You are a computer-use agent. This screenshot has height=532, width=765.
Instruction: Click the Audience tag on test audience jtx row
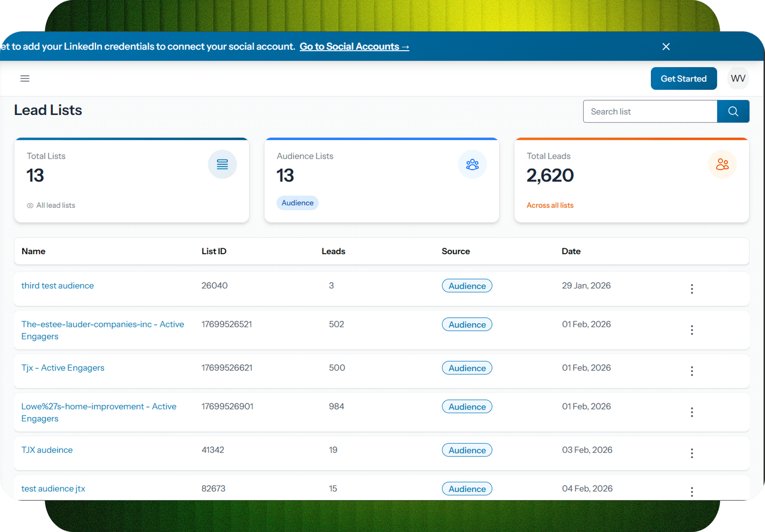point(467,489)
